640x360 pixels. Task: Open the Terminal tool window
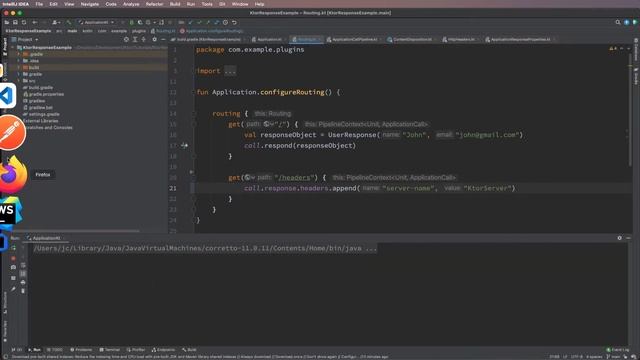tap(110, 350)
